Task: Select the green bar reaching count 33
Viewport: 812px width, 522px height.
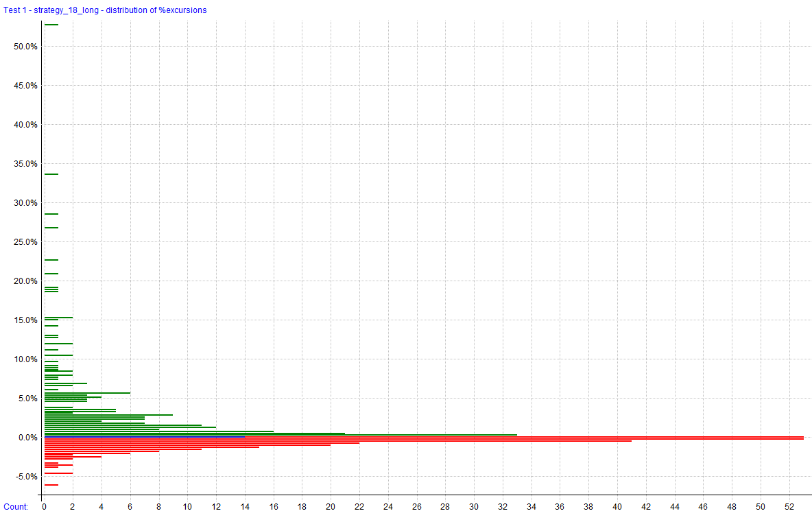Action: click(x=280, y=434)
